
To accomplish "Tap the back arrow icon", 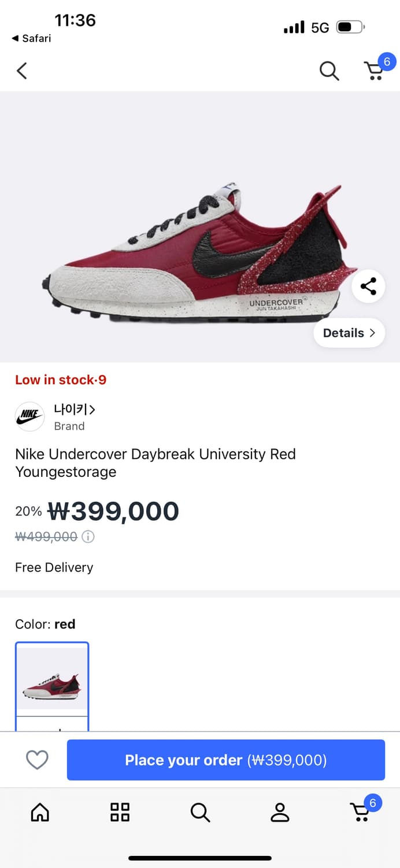I will 22,71.
